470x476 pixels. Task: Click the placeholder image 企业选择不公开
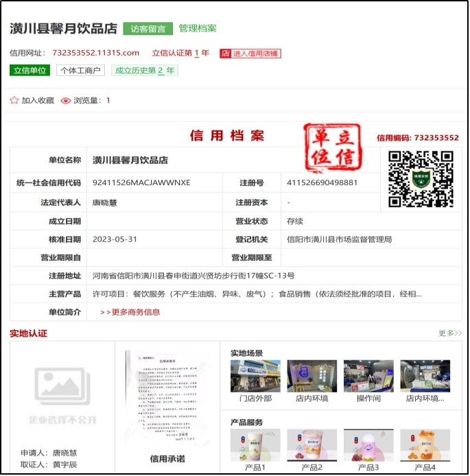tap(62, 395)
